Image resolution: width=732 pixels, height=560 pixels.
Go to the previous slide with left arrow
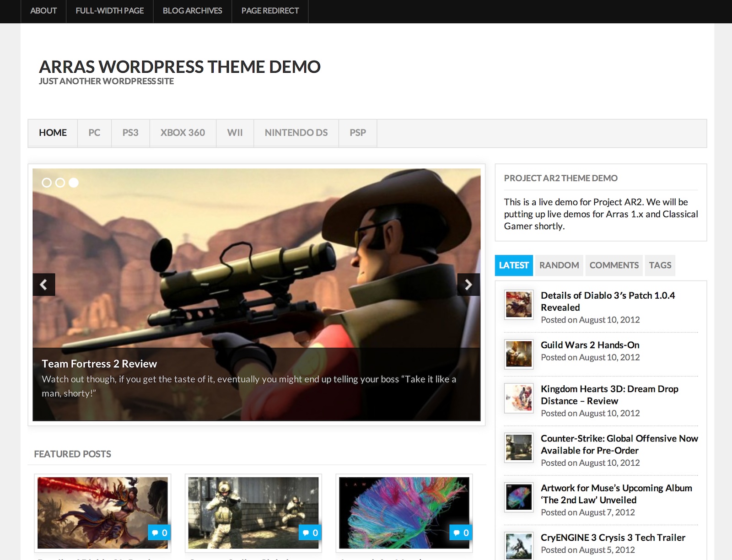[x=44, y=285]
